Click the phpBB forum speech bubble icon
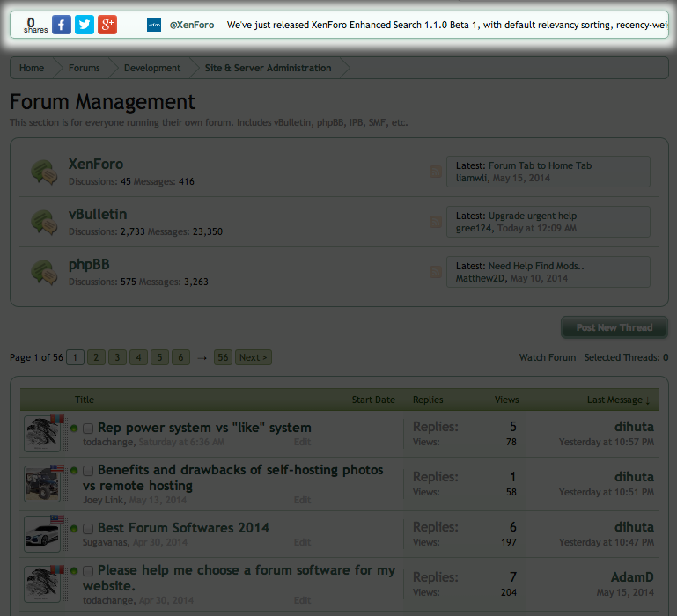Image resolution: width=677 pixels, height=616 pixels. [x=44, y=272]
